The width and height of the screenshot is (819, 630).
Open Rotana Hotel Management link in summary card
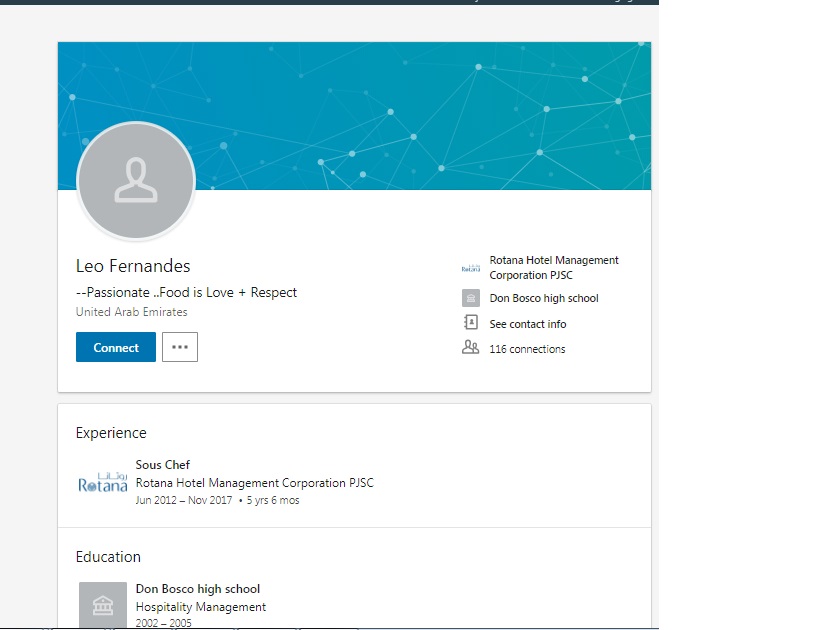tap(554, 267)
